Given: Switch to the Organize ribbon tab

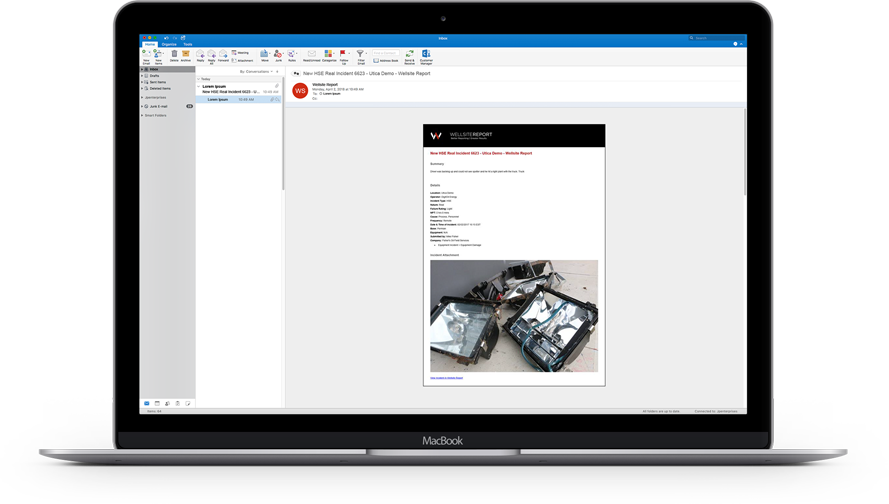Looking at the screenshot, I should point(169,44).
